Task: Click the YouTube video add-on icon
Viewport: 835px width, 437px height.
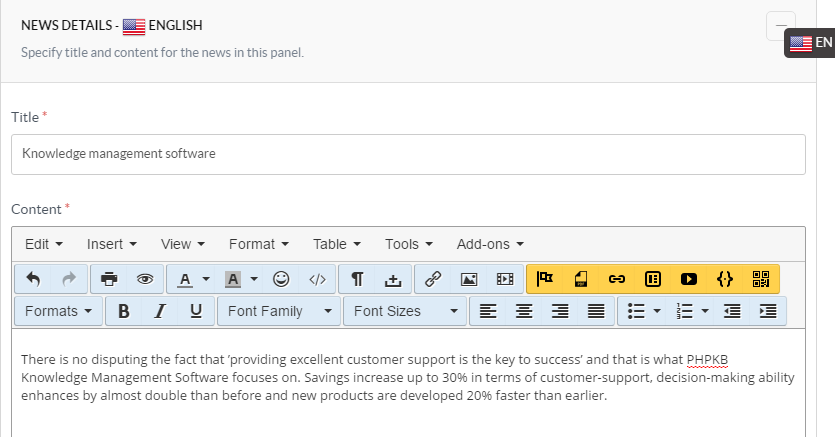Action: (x=689, y=279)
